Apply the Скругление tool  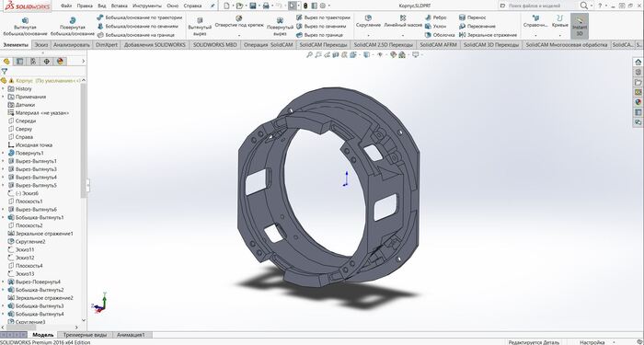pos(368,21)
